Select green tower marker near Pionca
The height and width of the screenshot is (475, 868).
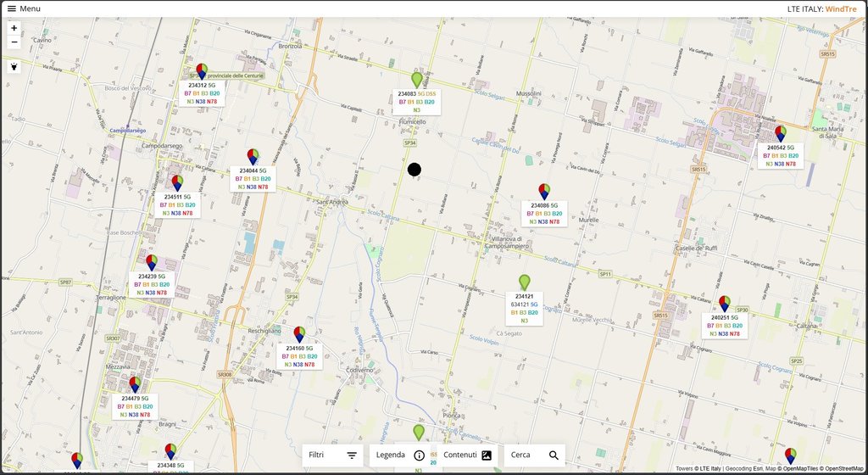tap(419, 433)
